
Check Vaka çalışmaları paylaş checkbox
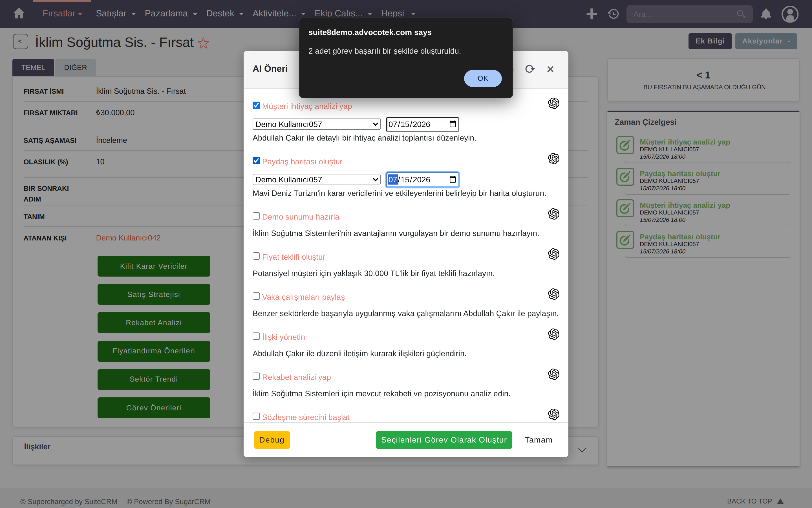(256, 296)
